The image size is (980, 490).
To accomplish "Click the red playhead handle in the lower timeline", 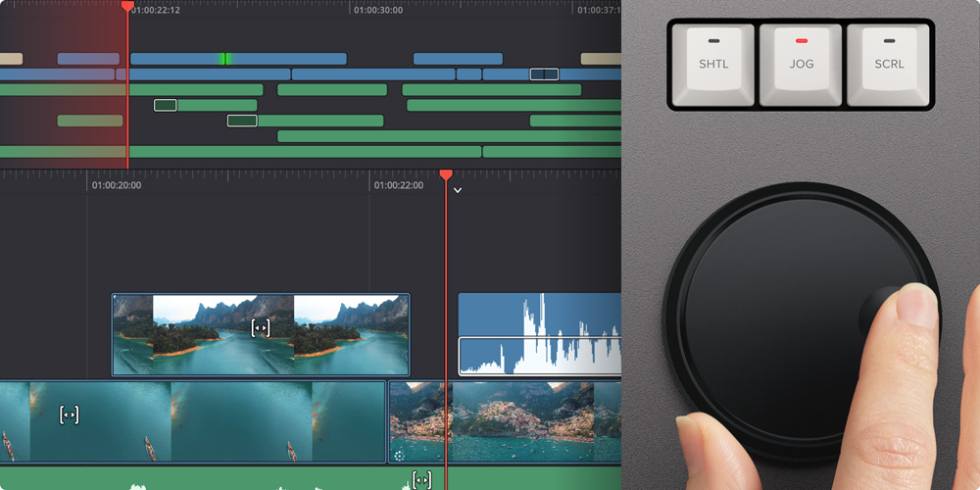I will (446, 175).
